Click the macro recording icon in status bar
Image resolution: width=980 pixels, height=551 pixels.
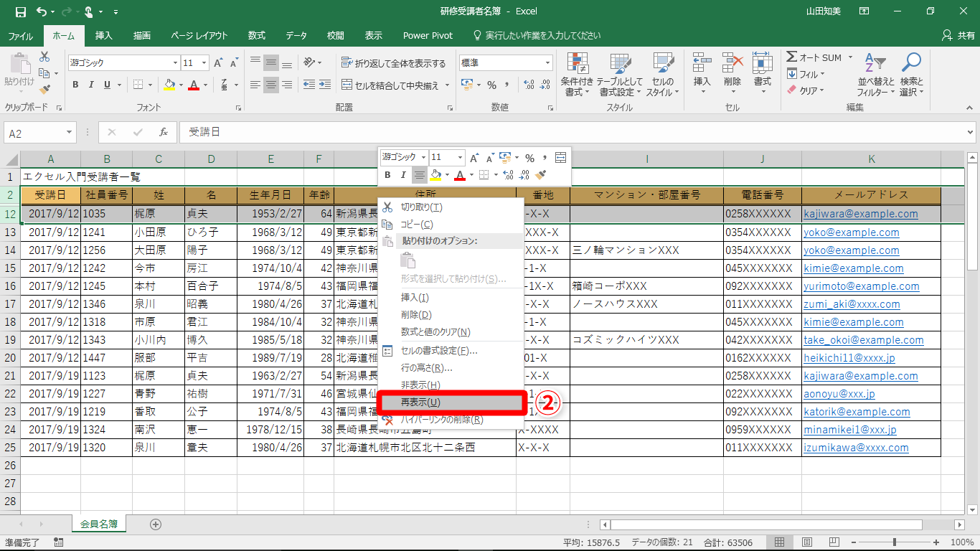tap(58, 542)
